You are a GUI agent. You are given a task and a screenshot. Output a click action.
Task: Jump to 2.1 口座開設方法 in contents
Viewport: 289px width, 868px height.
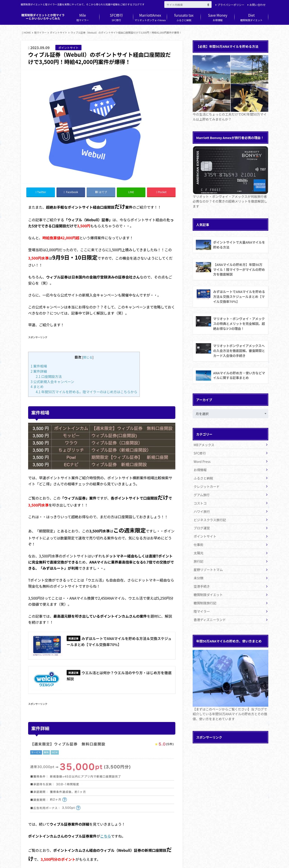click(49, 376)
